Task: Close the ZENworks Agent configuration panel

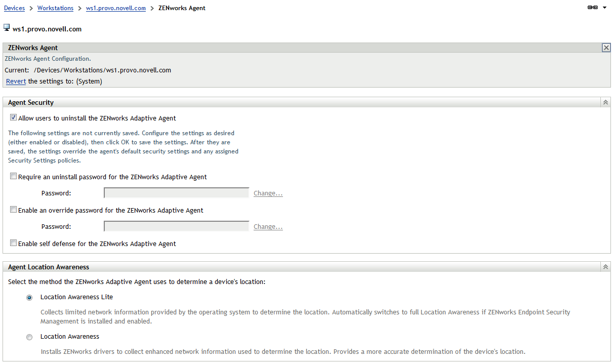Action: (606, 48)
